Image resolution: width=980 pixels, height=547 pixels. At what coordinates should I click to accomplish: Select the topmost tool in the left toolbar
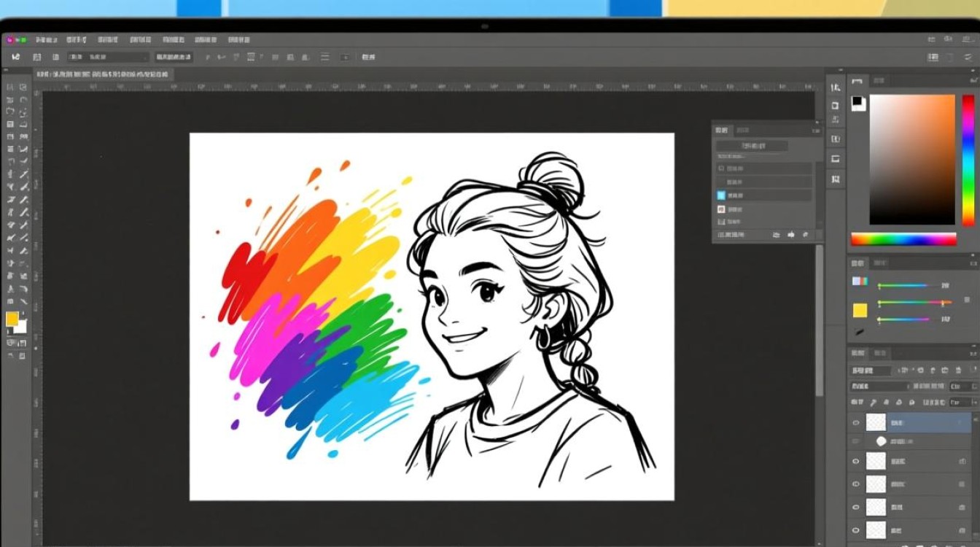click(x=10, y=87)
